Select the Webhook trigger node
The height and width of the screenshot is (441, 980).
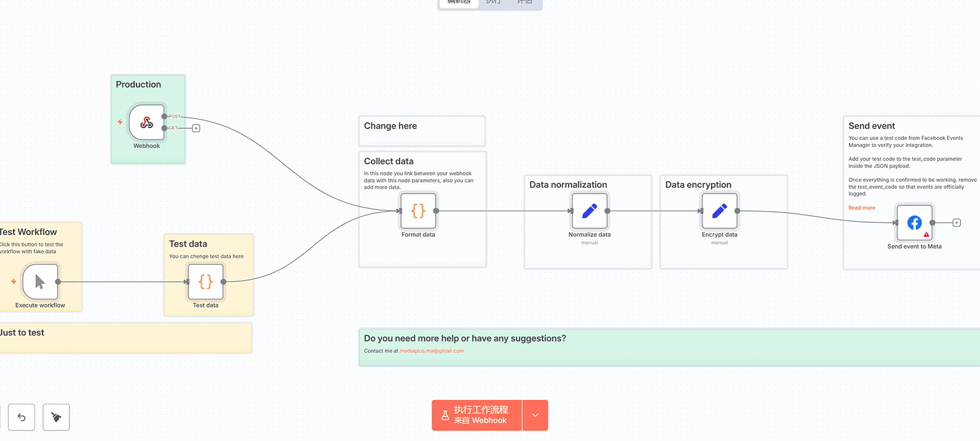coord(146,123)
